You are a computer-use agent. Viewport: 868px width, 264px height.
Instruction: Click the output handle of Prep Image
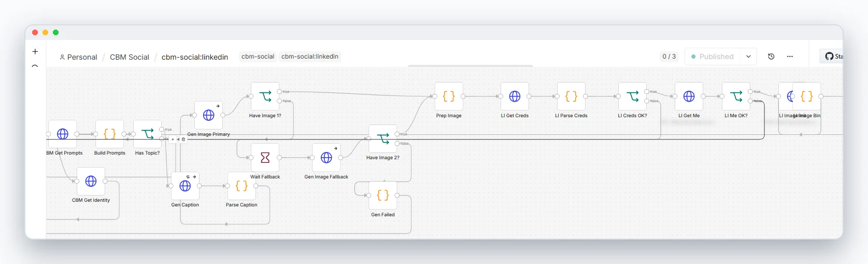(463, 96)
